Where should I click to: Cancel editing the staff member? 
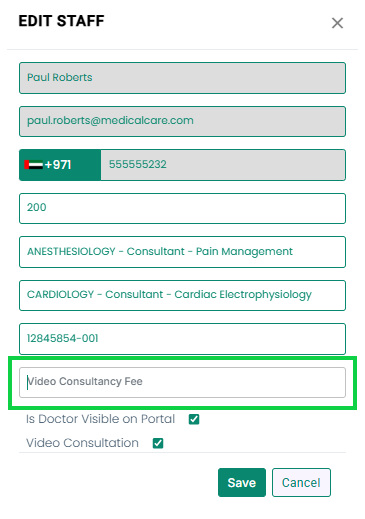pyautogui.click(x=301, y=482)
